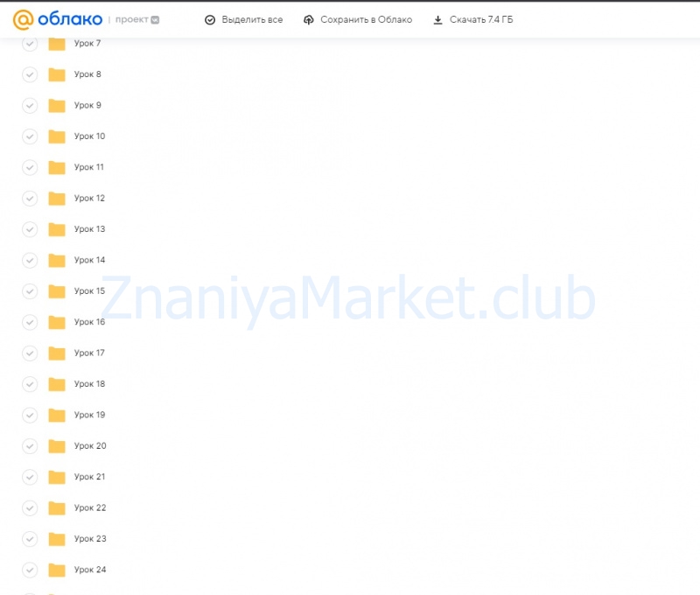
Task: Enable the checkbox beside Урок 22
Action: (x=30, y=508)
